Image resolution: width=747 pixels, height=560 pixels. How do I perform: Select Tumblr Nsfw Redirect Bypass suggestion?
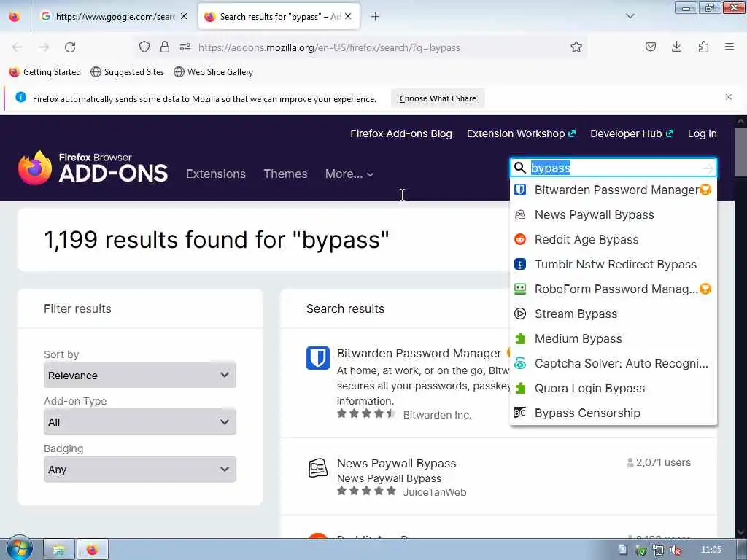(x=613, y=264)
